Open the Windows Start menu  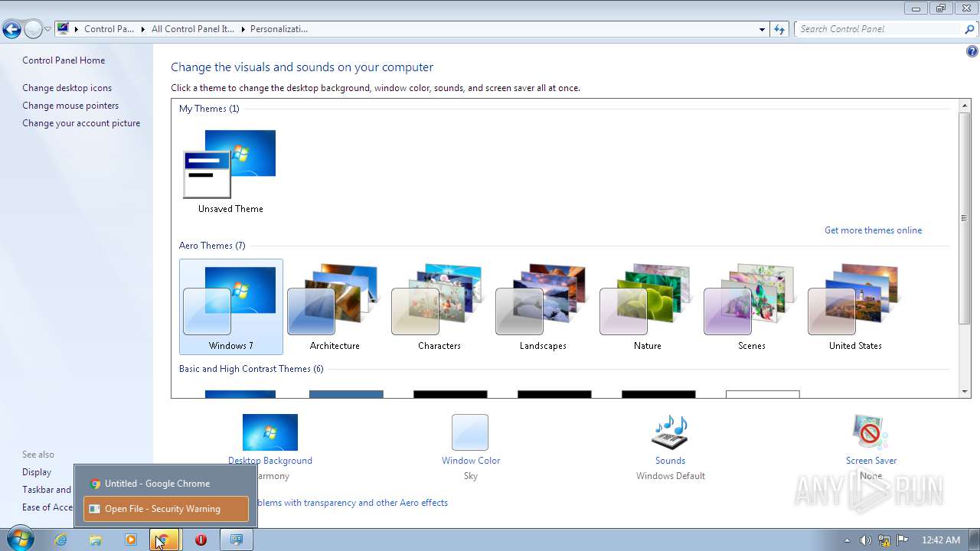19,540
